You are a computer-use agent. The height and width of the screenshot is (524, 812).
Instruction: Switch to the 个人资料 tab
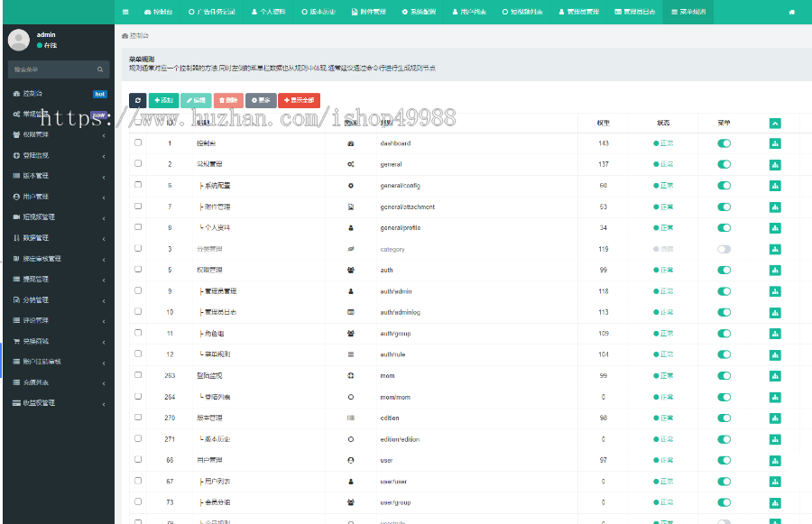pos(268,12)
